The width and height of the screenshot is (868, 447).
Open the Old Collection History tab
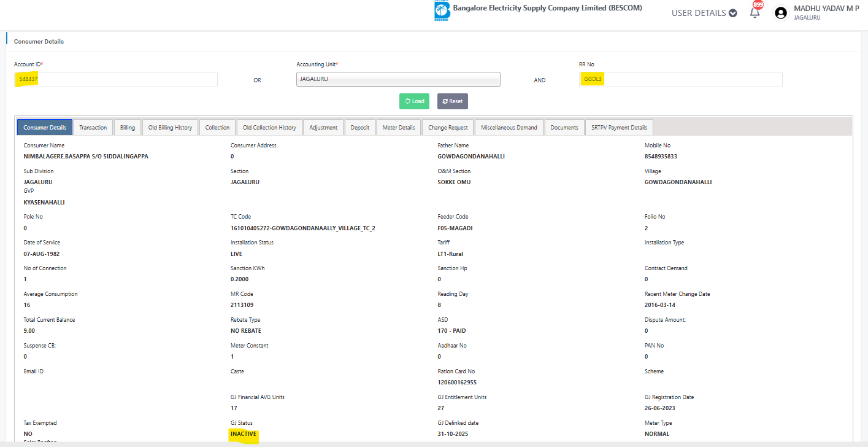point(269,128)
